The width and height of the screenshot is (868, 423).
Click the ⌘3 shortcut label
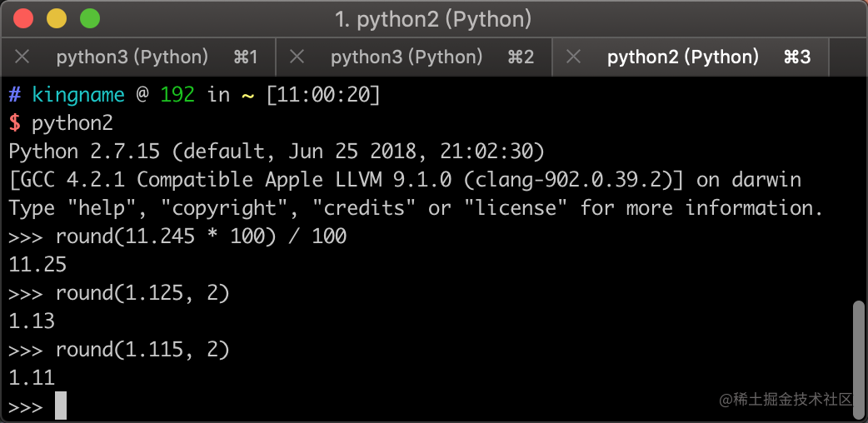point(797,57)
